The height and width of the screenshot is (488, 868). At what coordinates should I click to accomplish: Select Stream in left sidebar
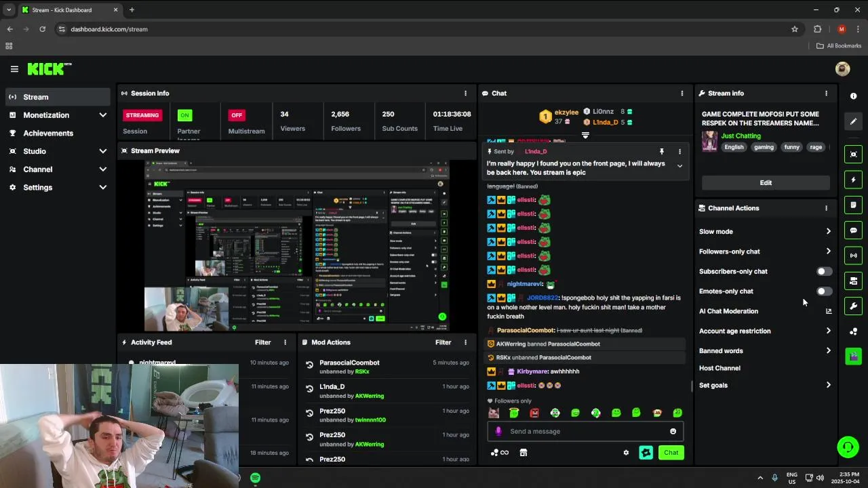pyautogui.click(x=57, y=97)
